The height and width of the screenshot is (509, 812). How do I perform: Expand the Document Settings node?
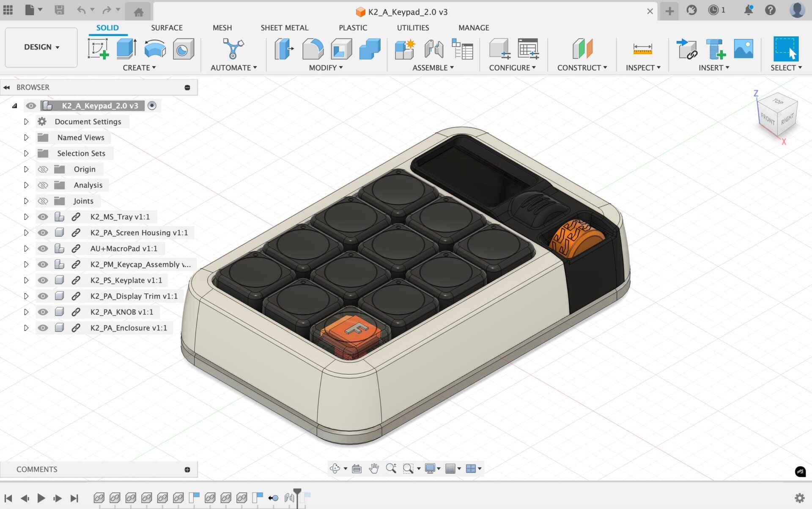[26, 121]
